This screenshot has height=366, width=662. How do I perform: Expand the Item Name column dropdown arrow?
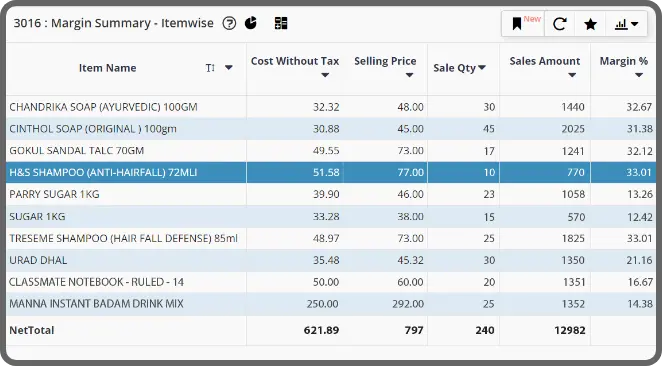tap(228, 68)
